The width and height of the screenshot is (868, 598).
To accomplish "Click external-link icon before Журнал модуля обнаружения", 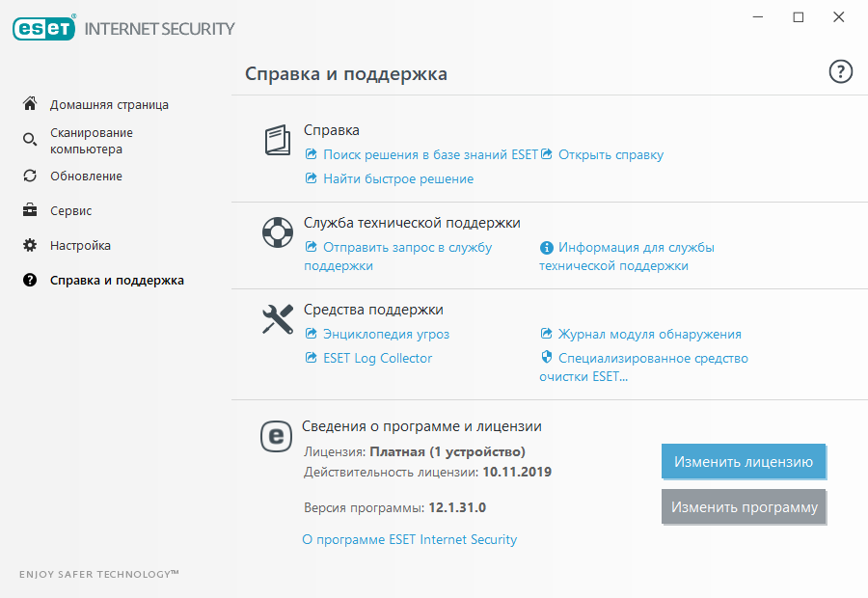I will point(547,334).
